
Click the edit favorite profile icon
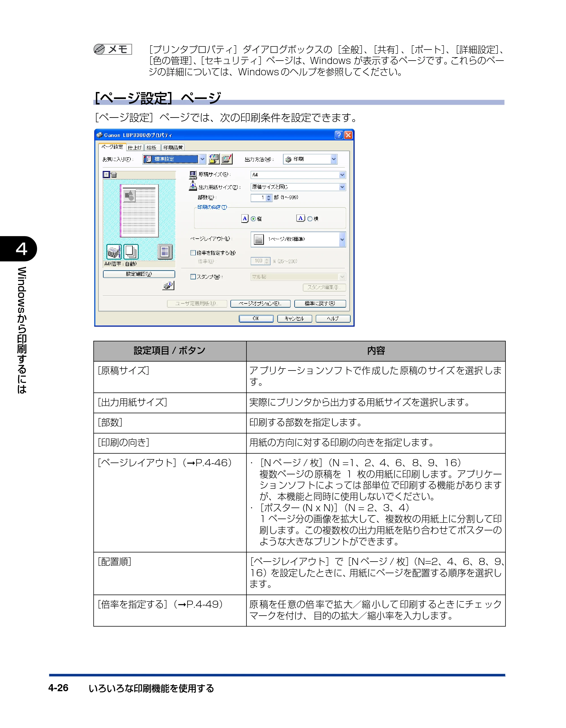coord(227,159)
